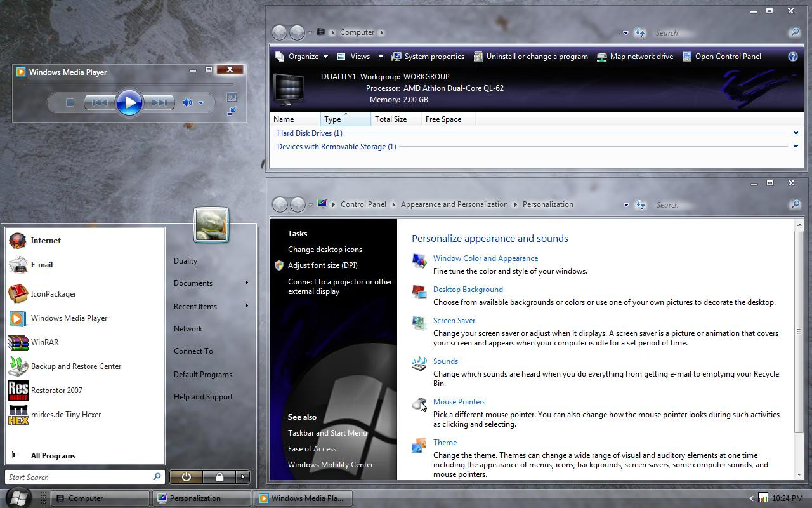
Task: Launch Restorator 2007 from Start menu
Action: click(85, 391)
